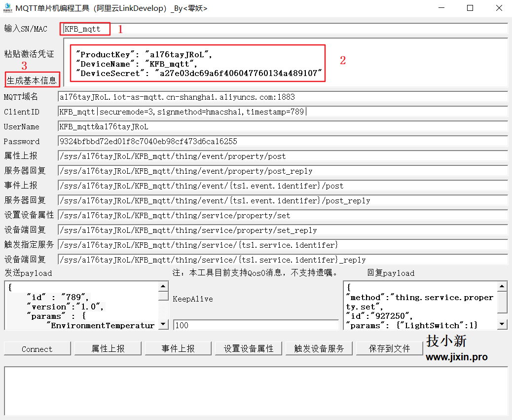Click the scroll-up arrow on send payload

[x=163, y=285]
